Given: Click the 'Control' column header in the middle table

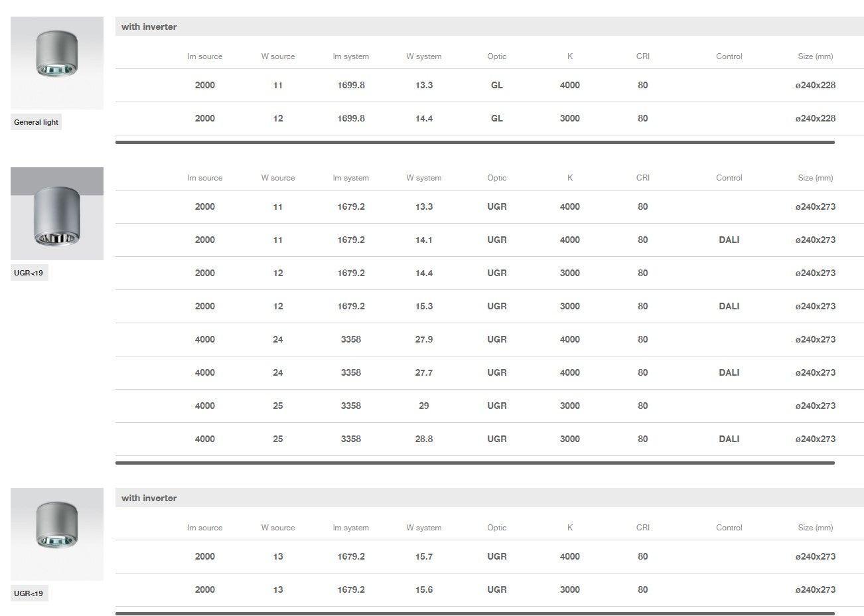Looking at the screenshot, I should [x=729, y=178].
